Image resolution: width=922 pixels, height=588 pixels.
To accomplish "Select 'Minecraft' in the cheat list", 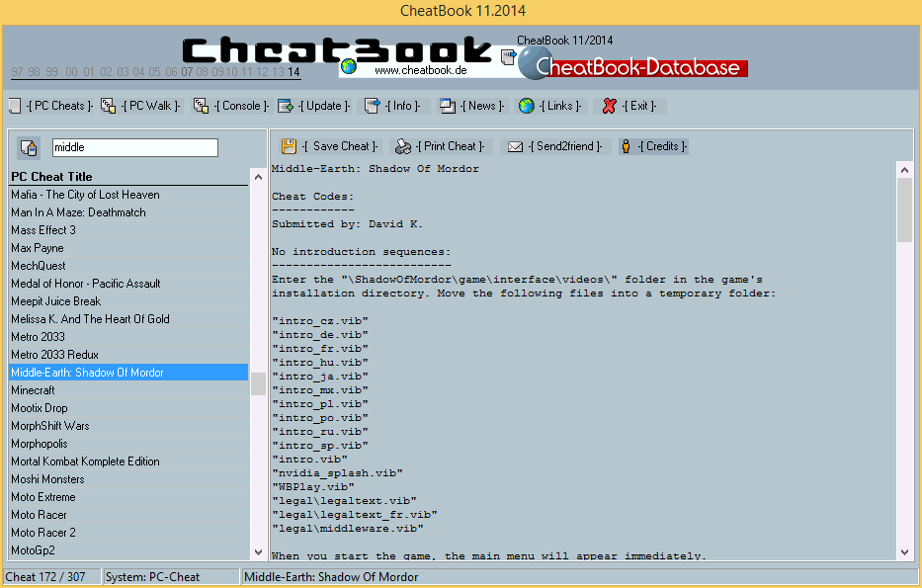I will click(x=128, y=390).
